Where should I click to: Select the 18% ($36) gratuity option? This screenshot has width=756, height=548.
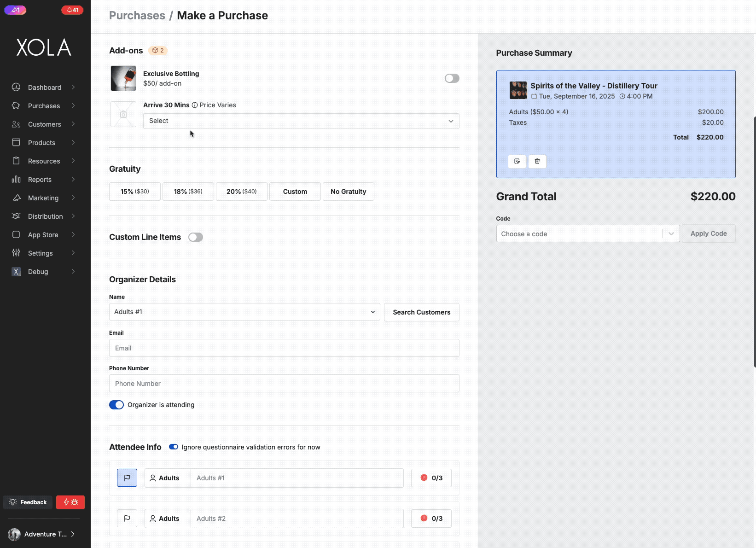point(188,192)
